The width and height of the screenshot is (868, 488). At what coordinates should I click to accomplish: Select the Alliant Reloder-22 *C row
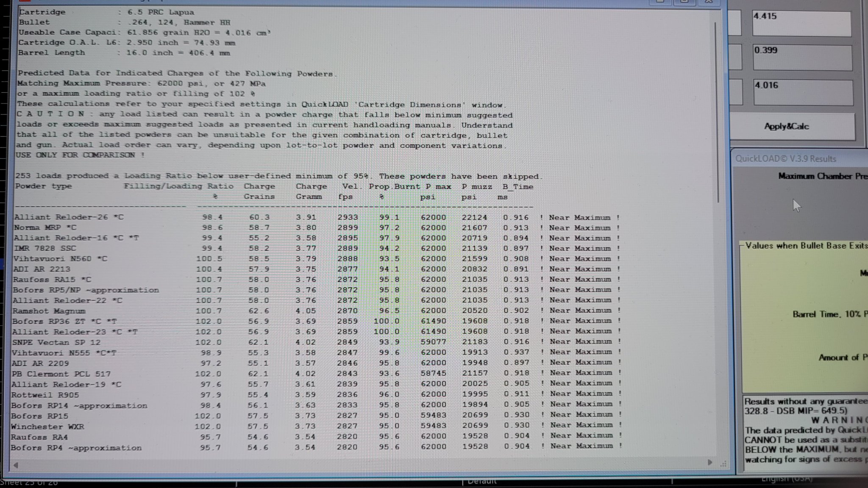coord(317,300)
